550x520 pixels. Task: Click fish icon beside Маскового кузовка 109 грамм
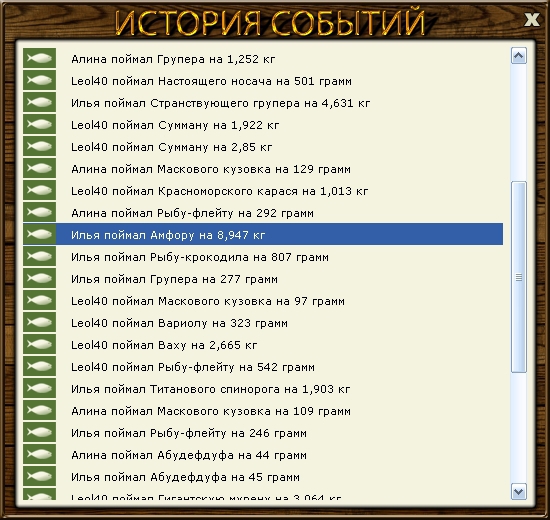(39, 410)
